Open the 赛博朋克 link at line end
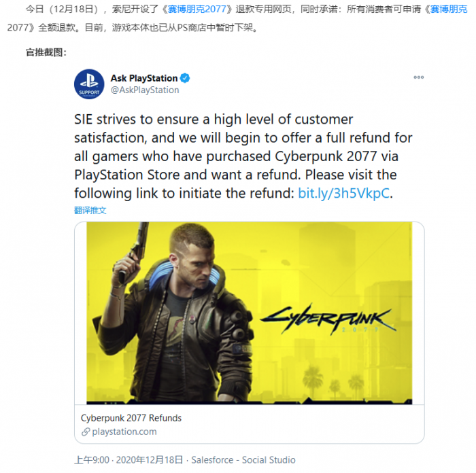The width and height of the screenshot is (476, 473). pyautogui.click(x=449, y=9)
